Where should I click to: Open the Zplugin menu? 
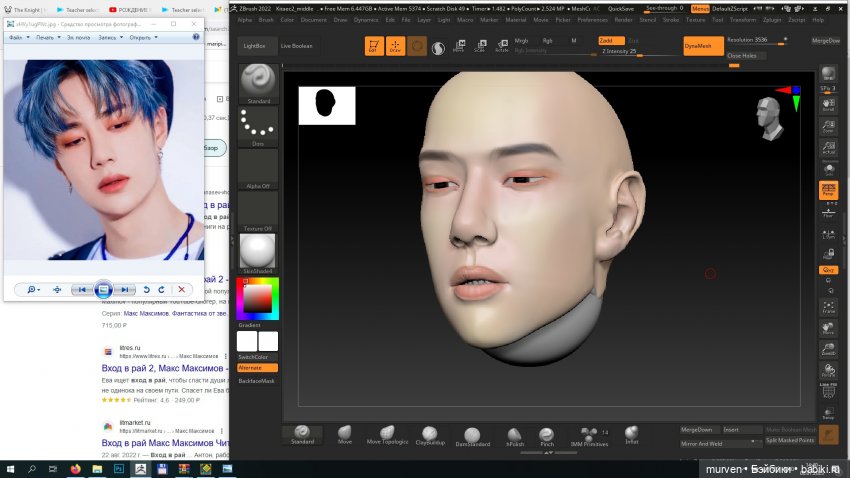coord(772,20)
